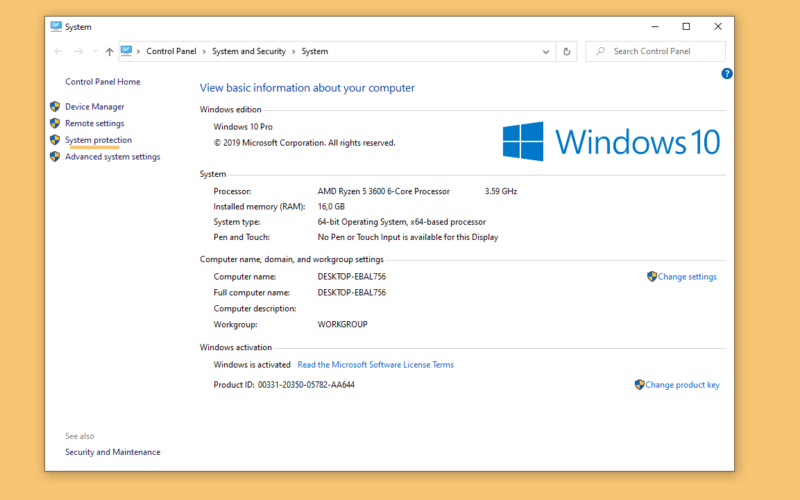The width and height of the screenshot is (800, 500).
Task: Expand the chevron before Control Panel breadcrumb
Action: 138,52
